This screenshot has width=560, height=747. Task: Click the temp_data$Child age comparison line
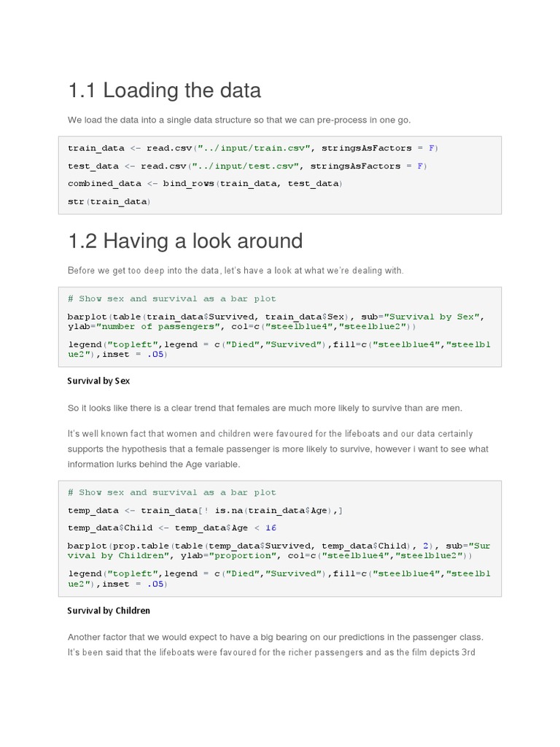[x=171, y=528]
